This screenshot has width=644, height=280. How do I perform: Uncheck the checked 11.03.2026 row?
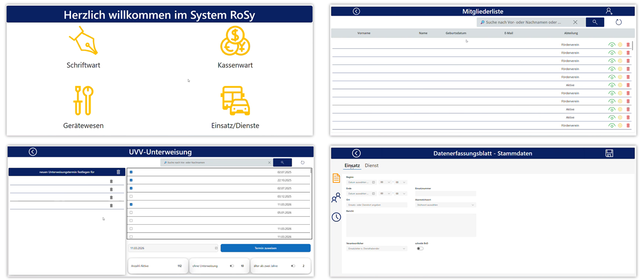click(131, 204)
